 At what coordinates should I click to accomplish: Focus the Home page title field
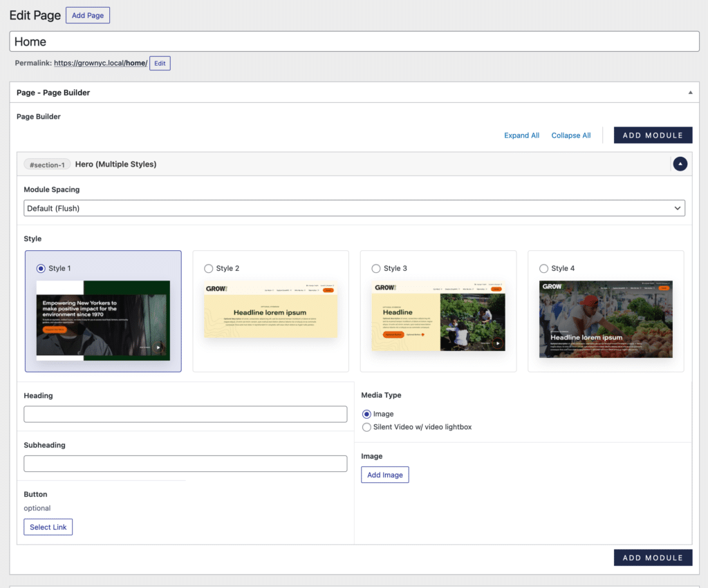pos(354,41)
